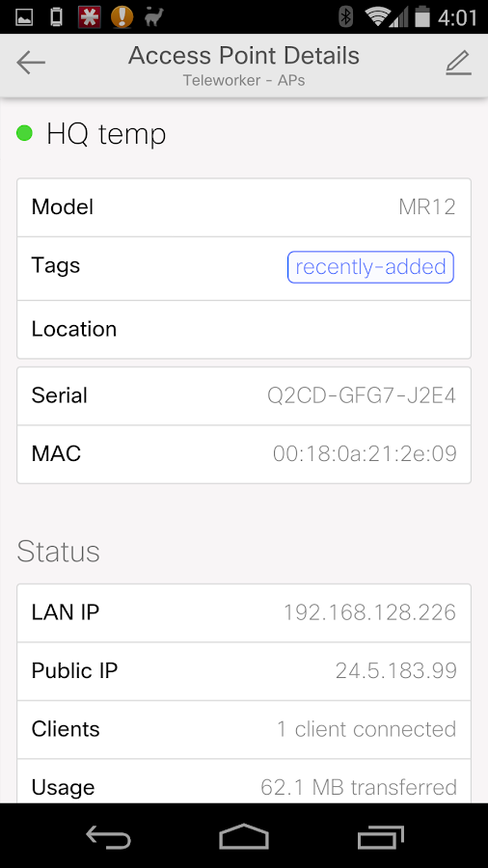
Task: Select the Serial number Q2CD-GFG7-J2E4
Action: click(362, 395)
